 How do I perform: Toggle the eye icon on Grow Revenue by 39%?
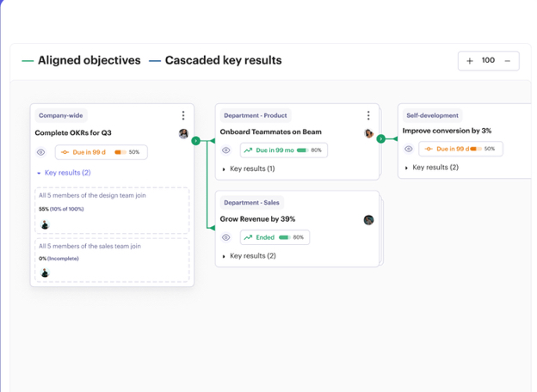226,237
